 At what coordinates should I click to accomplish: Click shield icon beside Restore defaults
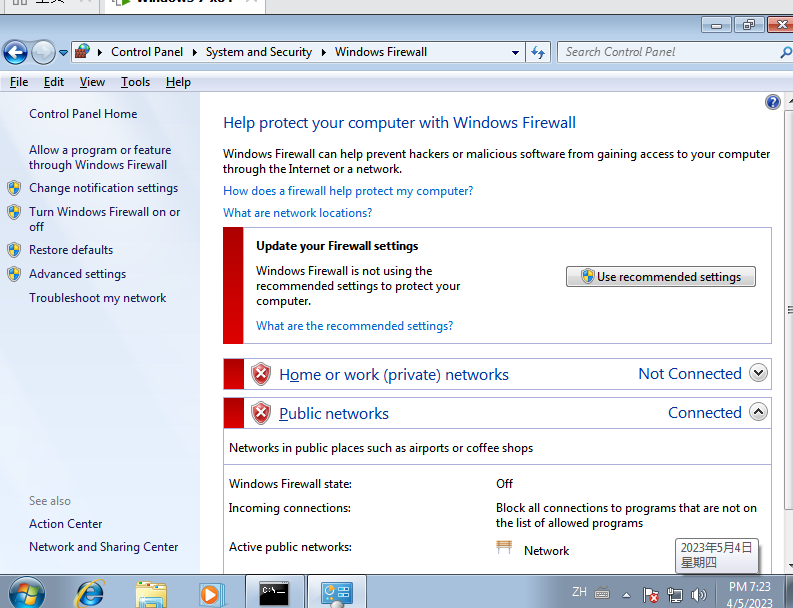coord(14,250)
